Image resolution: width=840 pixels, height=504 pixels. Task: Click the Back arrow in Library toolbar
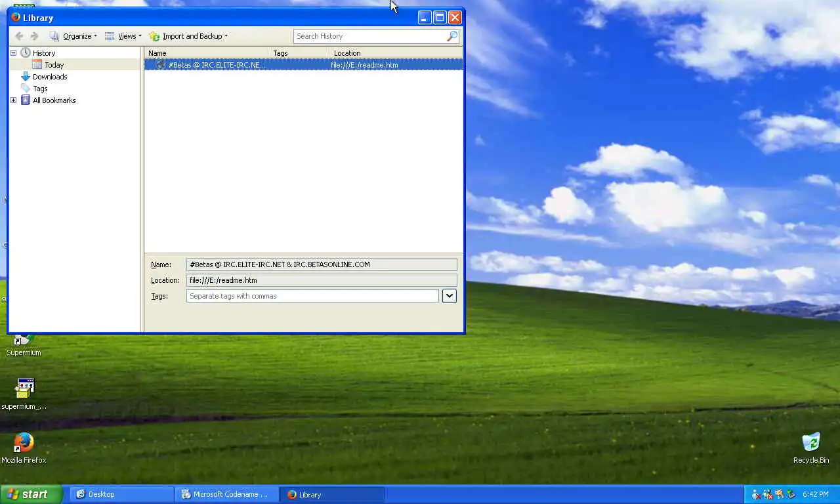[19, 36]
